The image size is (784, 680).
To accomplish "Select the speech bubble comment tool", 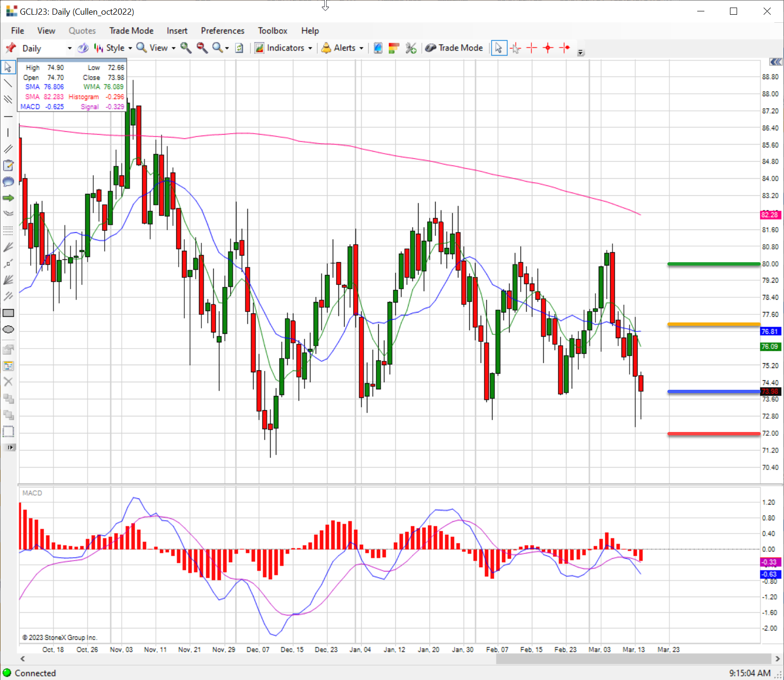I will point(8,182).
